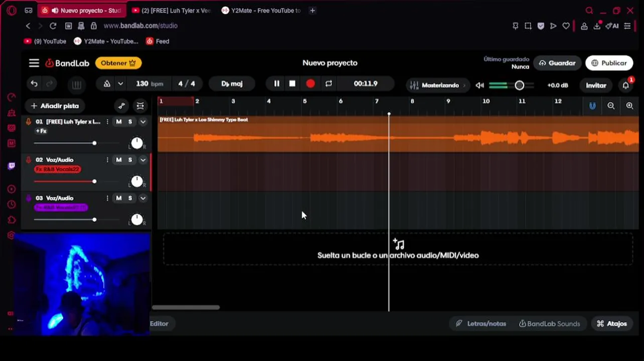Arm track 02 microphone icon
Viewport: 644px width, 361px height.
29,160
